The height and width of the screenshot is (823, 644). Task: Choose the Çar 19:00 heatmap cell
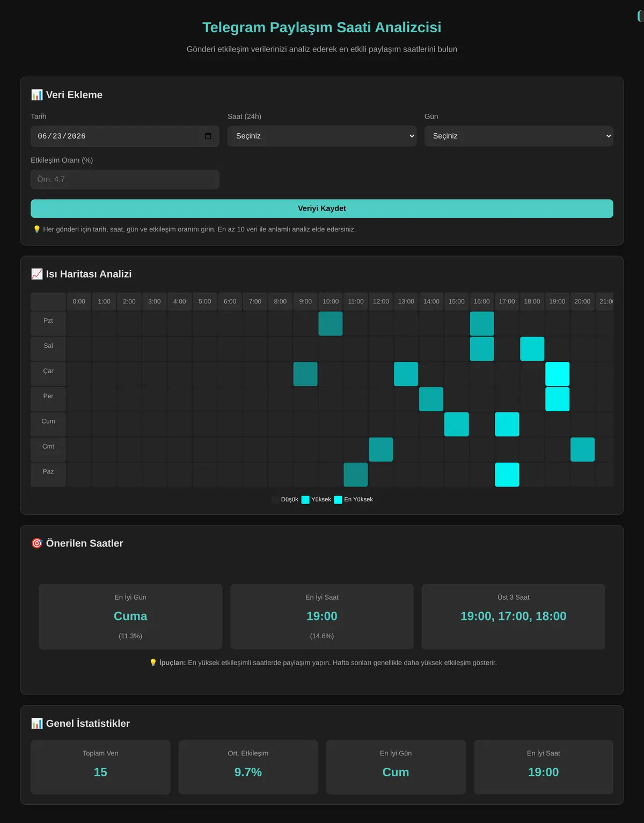tap(558, 374)
